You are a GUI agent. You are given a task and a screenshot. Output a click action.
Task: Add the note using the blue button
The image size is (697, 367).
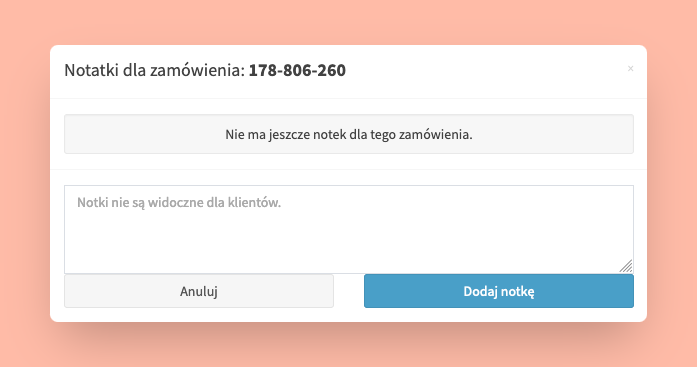[499, 291]
